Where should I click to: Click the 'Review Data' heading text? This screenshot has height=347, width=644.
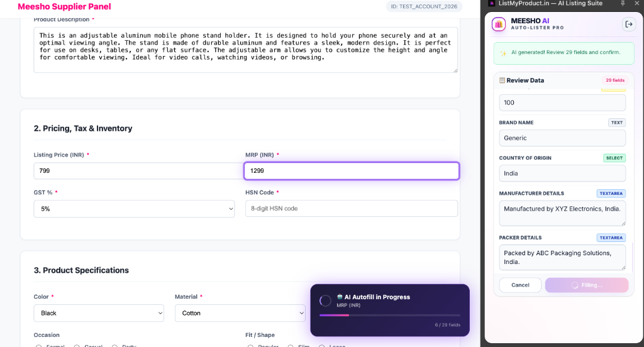click(x=525, y=80)
